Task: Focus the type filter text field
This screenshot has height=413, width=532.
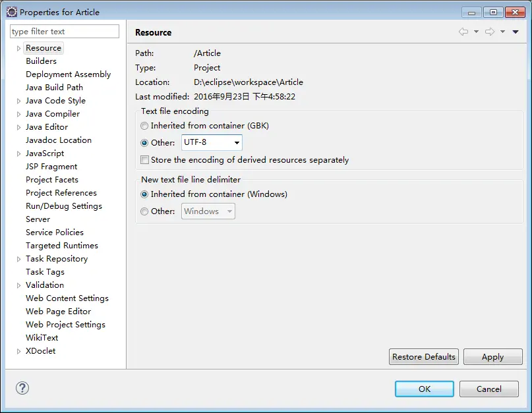Action: 65,32
